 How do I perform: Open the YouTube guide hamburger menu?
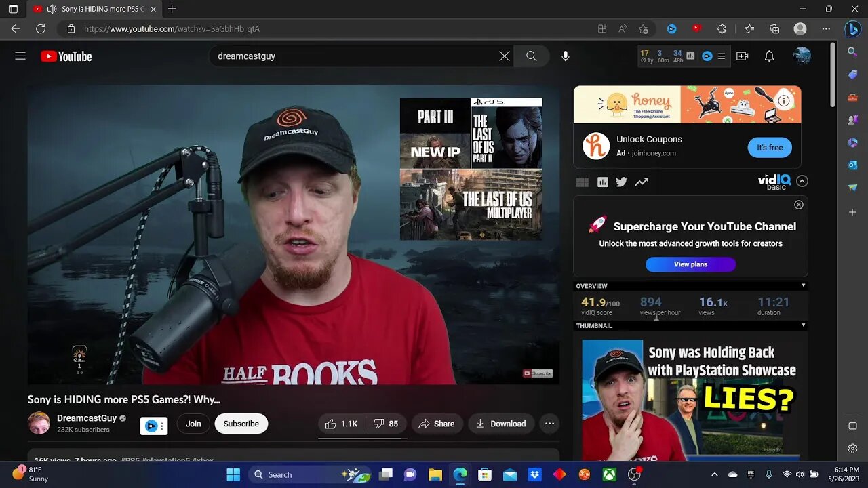point(20,56)
